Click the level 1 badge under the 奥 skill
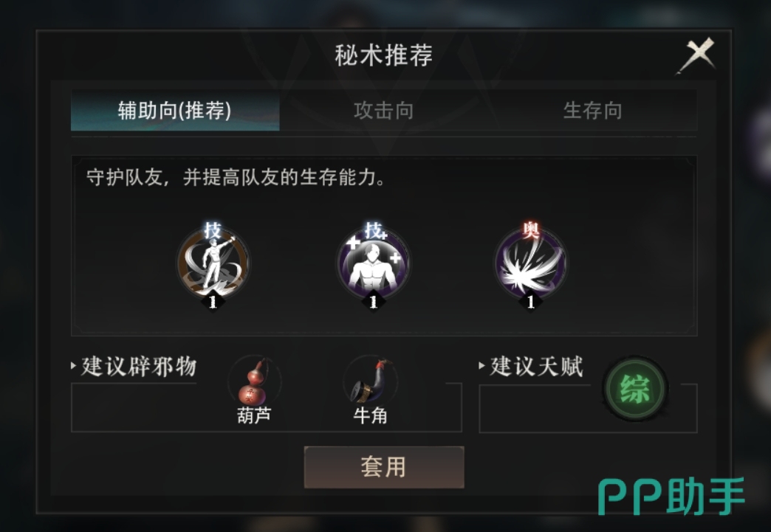The image size is (771, 532). point(530,301)
